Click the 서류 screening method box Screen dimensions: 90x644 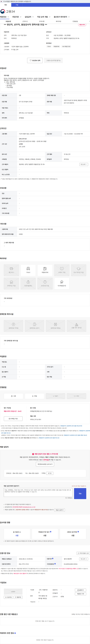click(13, 396)
